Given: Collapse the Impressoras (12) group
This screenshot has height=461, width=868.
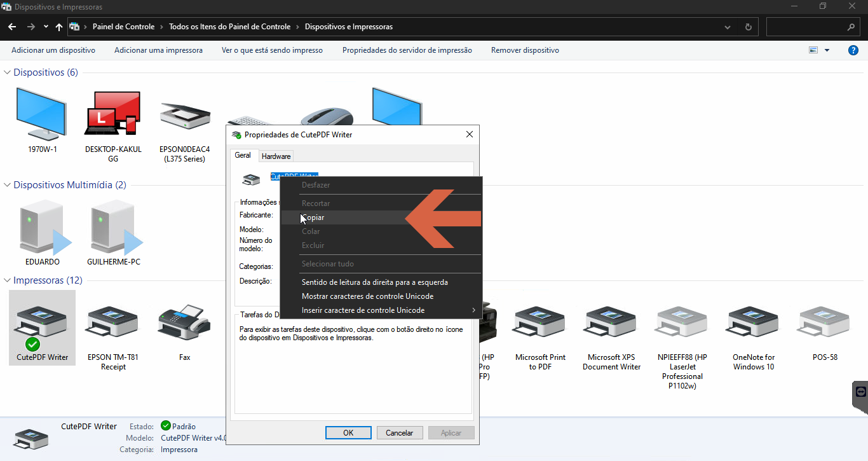Looking at the screenshot, I should click(8, 280).
